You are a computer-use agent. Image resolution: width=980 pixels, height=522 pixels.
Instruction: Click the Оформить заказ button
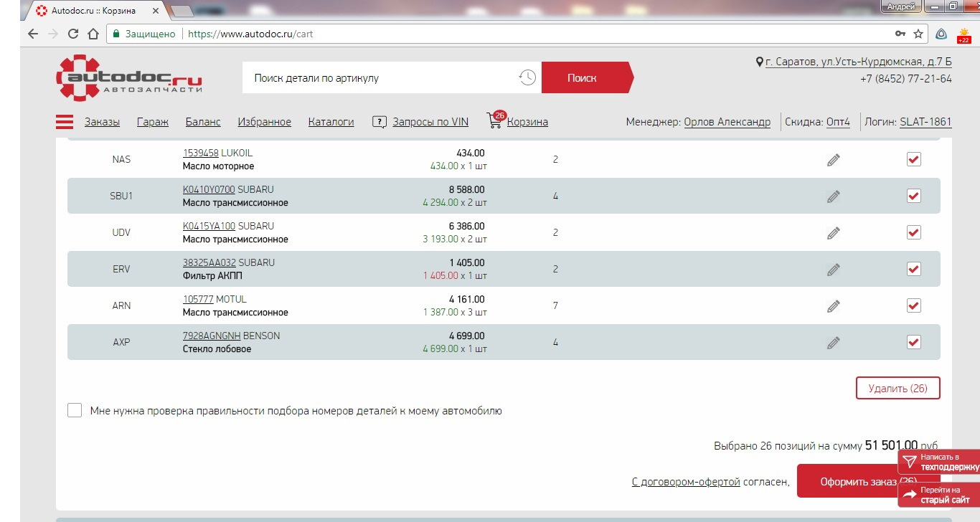pos(869,481)
